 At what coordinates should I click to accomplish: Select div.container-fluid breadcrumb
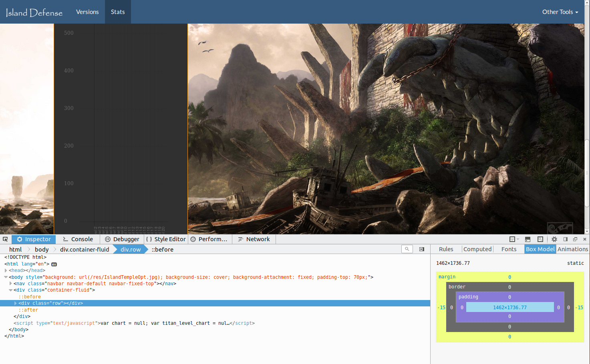tap(85, 250)
